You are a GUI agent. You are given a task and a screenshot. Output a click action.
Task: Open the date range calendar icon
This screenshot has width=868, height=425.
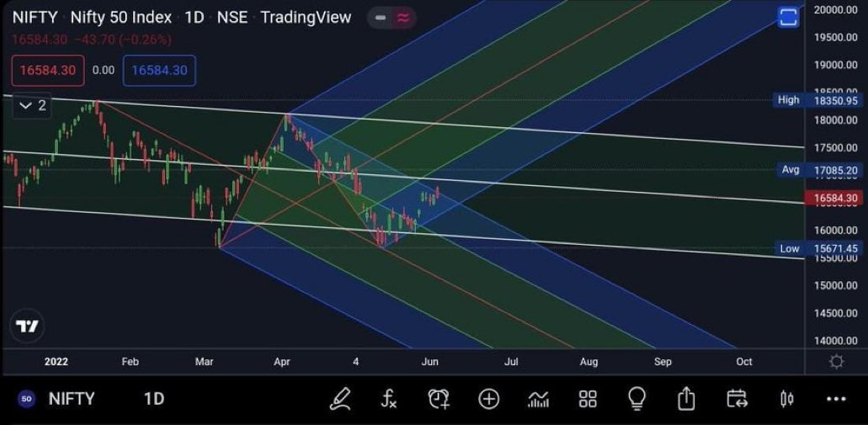coord(737,398)
